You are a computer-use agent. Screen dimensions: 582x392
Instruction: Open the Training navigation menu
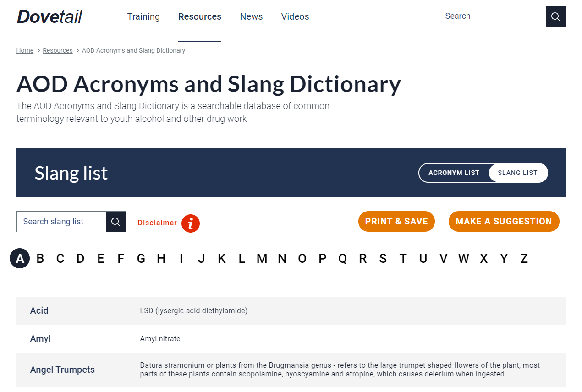(x=143, y=16)
